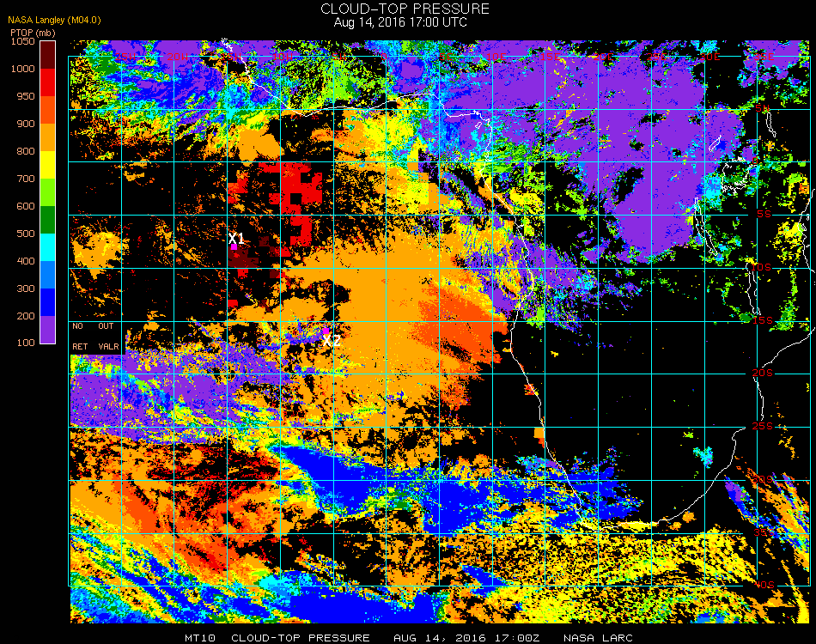816x644 pixels.
Task: Click the 5E longitude label
Action: [446, 56]
